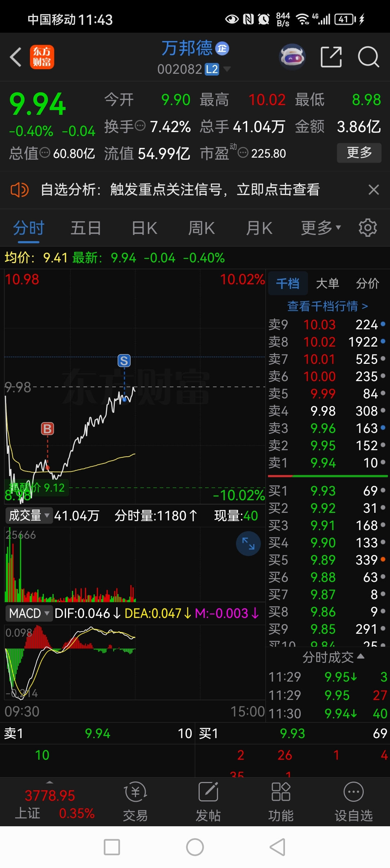Select the 买9 9.85 order row
This screenshot has width=390, height=868.
[x=327, y=629]
